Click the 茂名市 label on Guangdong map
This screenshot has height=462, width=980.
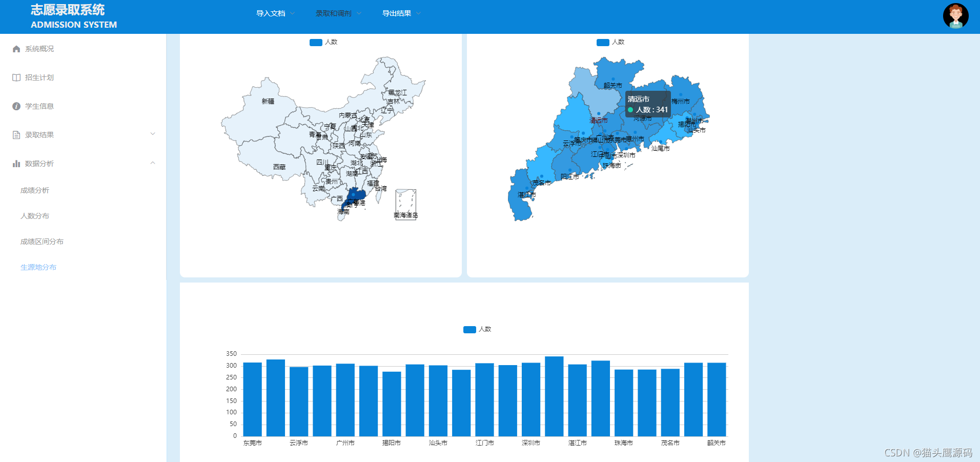point(542,183)
